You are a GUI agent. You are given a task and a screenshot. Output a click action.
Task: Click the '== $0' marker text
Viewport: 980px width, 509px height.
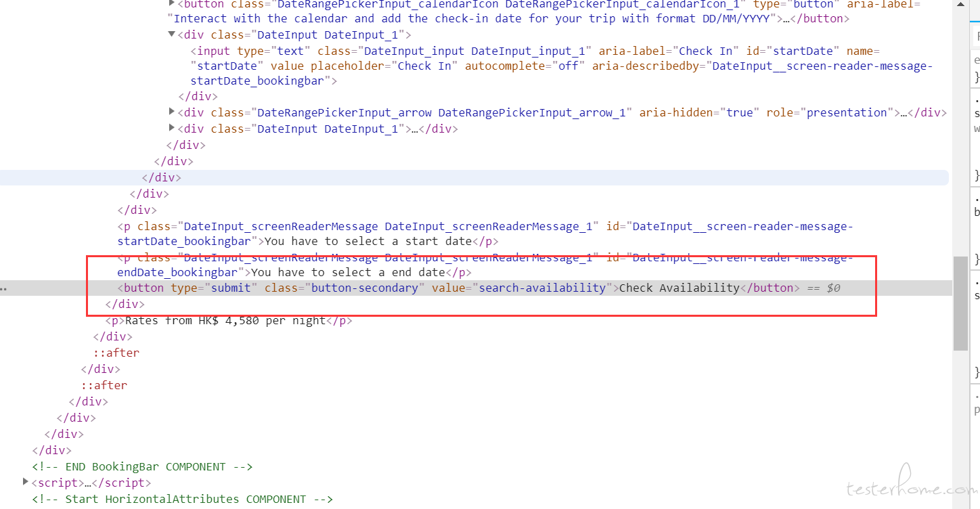pos(823,288)
